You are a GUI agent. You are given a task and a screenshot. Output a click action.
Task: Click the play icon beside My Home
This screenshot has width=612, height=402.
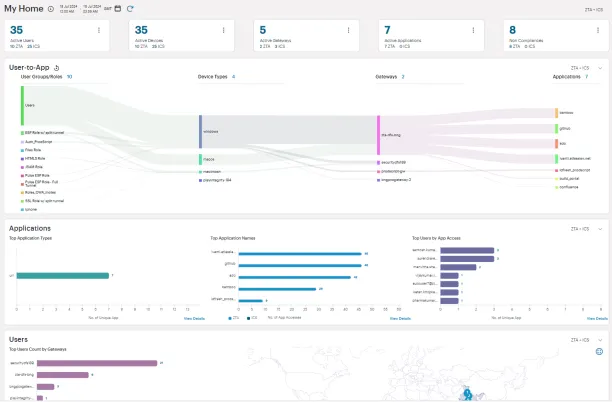tap(51, 9)
